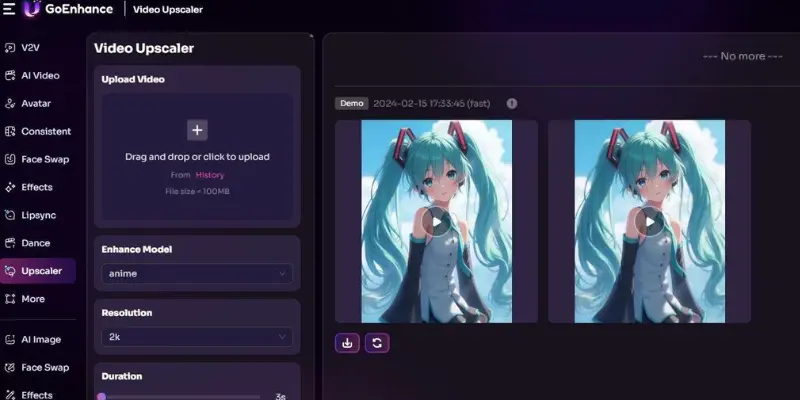Viewport: 800px width, 400px height.
Task: Click the plus upload icon
Action: pos(197,130)
